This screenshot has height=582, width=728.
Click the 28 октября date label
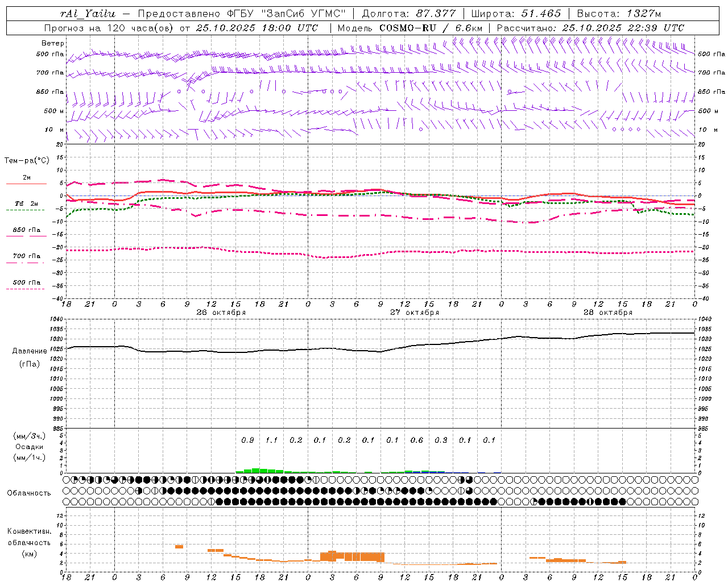pyautogui.click(x=607, y=313)
